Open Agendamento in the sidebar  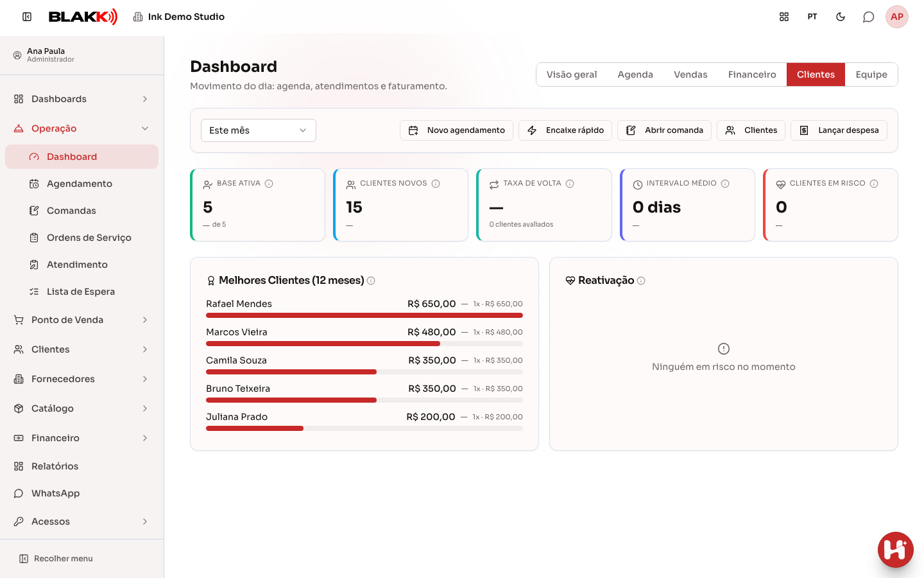(x=81, y=184)
